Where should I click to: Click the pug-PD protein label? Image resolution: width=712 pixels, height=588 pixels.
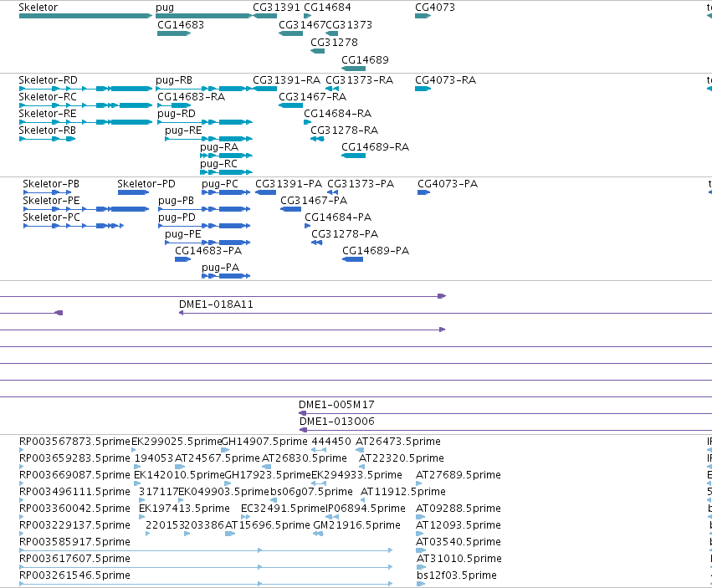click(177, 217)
